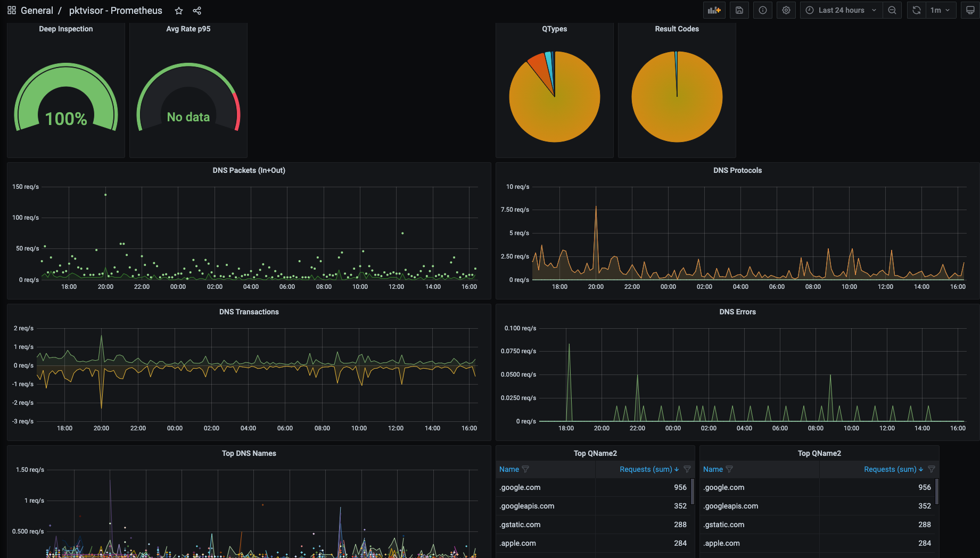
Task: Click the DNS Errors panel title
Action: tap(737, 312)
